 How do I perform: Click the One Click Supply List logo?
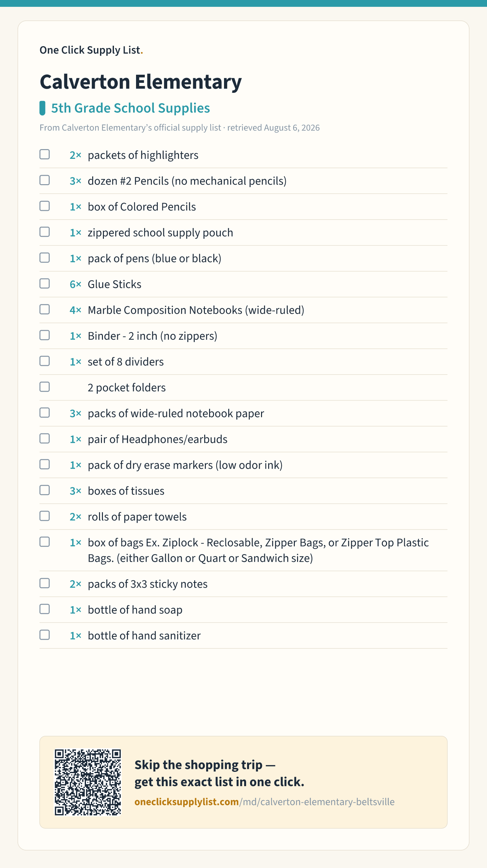91,50
